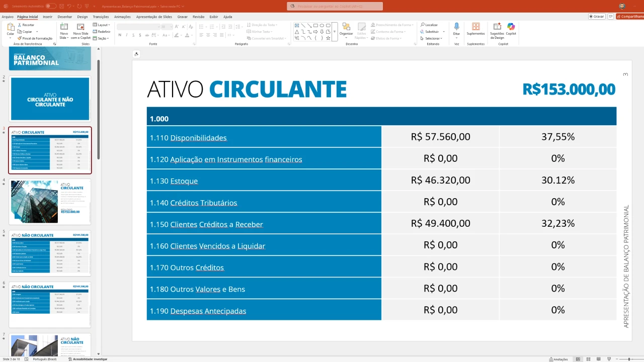Viewport: 644px width, 362px height.
Task: Switch to slide sorter view in status bar
Action: tap(588, 359)
